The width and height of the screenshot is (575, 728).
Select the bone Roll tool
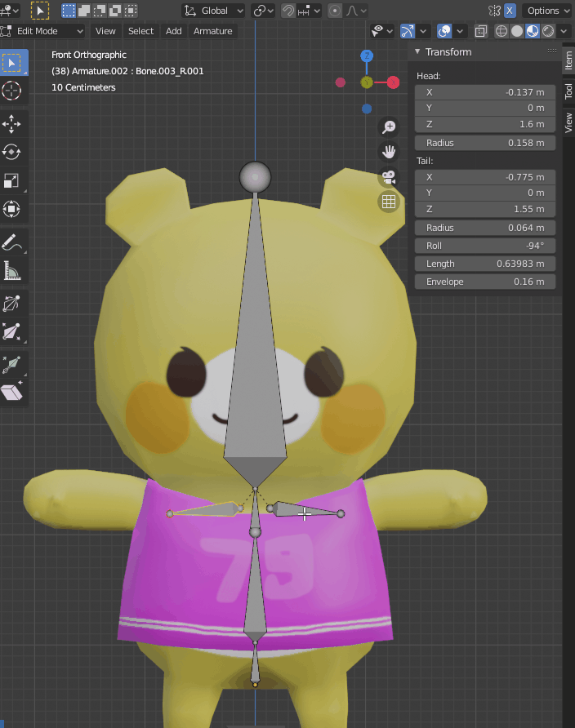click(x=11, y=304)
